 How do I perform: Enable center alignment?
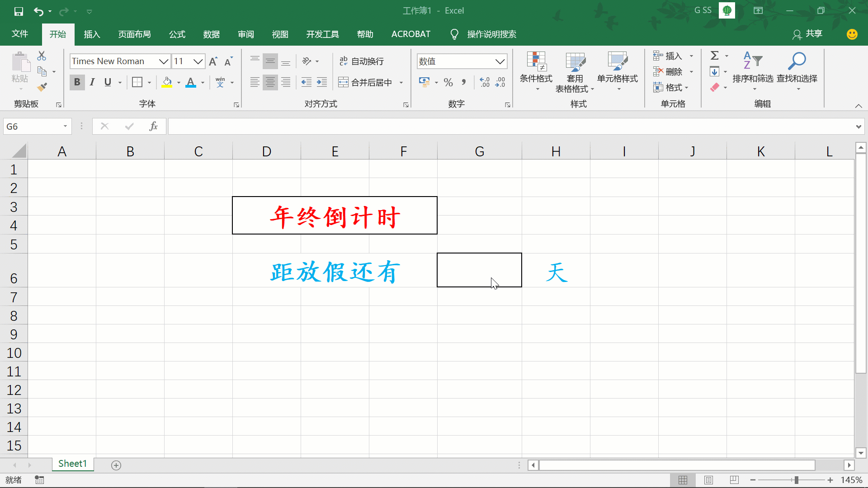click(x=270, y=82)
